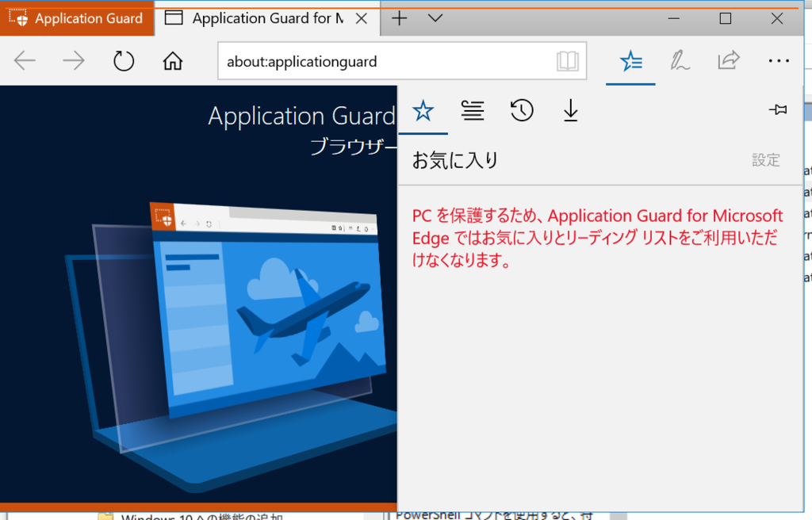This screenshot has height=520, width=812.
Task: Select the Application Guard for M tab
Action: (267, 19)
